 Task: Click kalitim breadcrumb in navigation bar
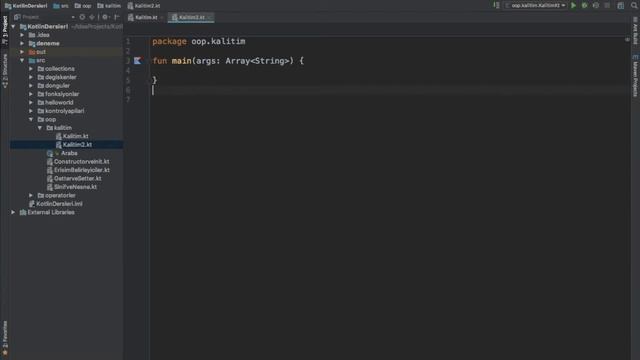click(109, 6)
